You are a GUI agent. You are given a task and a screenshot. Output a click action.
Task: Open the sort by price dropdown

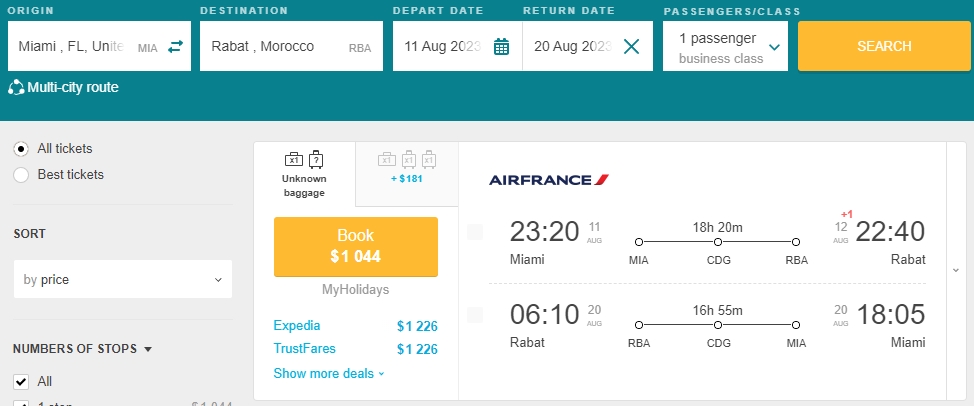point(122,280)
